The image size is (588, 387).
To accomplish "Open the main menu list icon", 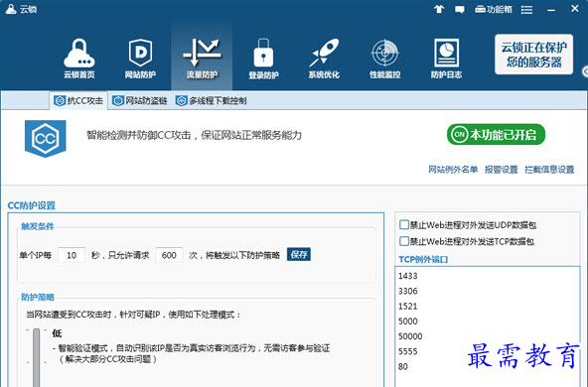I will (526, 9).
